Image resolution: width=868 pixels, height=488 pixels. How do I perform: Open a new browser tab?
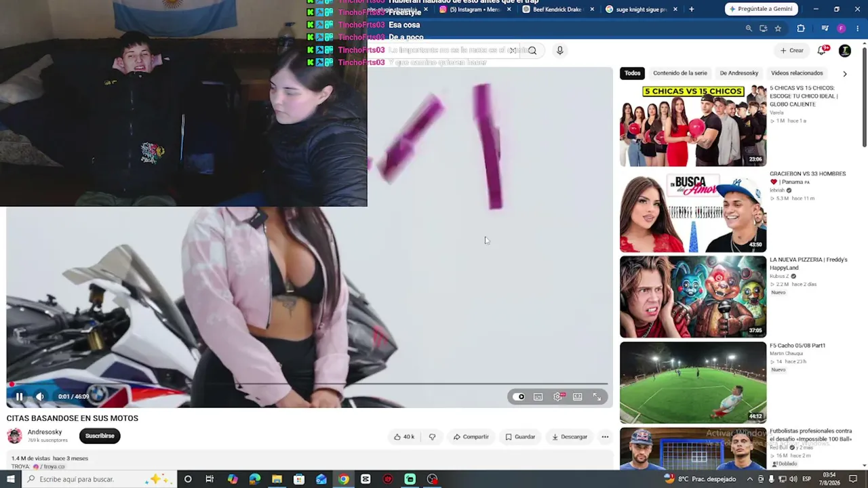692,9
